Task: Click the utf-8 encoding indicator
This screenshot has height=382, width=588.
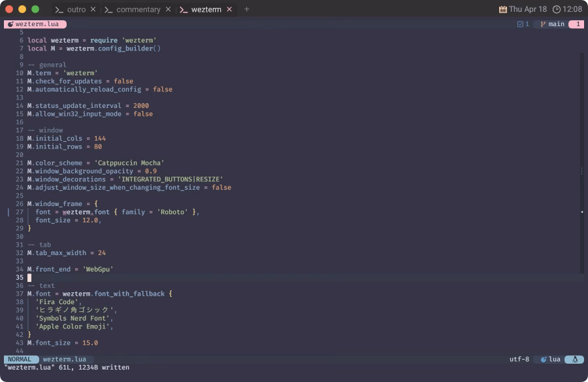Action: 519,359
